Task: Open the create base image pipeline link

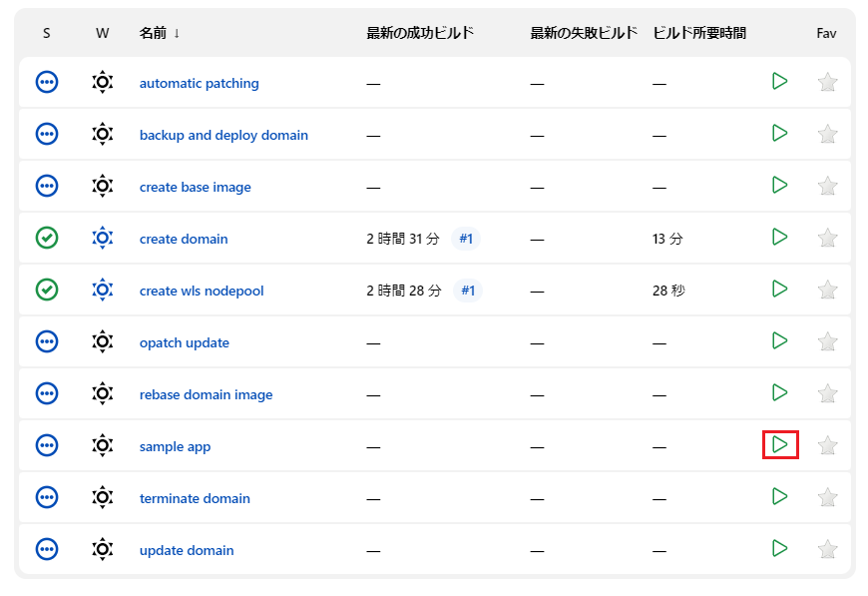Action: 195,187
